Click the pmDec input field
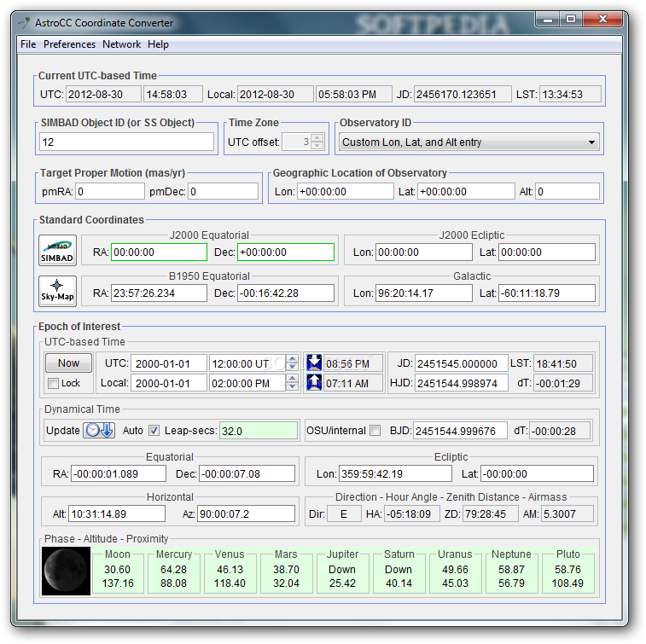 click(224, 191)
